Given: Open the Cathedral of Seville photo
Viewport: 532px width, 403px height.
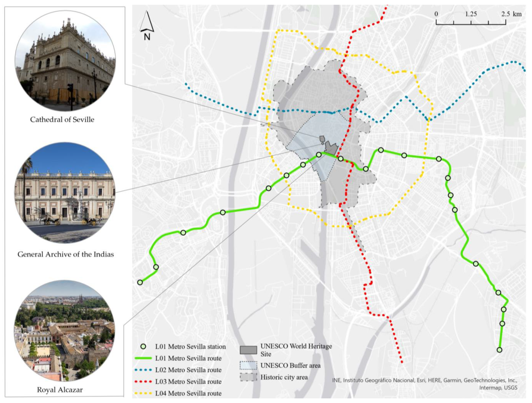Looking at the screenshot, I should [x=65, y=61].
